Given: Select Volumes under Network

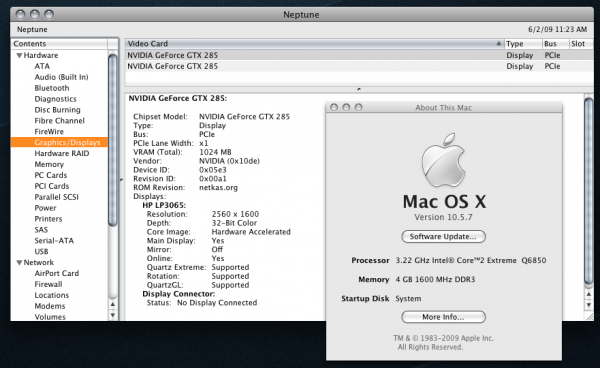Looking at the screenshot, I should [50, 317].
